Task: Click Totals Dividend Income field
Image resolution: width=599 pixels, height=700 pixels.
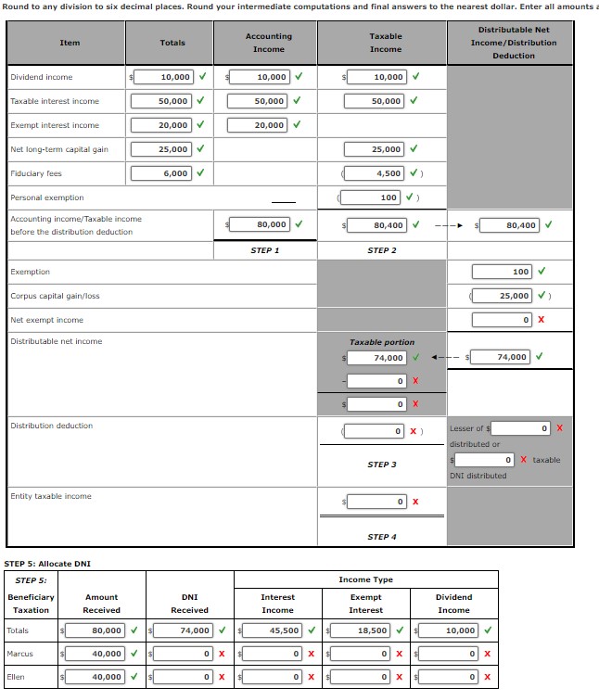Action: coord(448,630)
